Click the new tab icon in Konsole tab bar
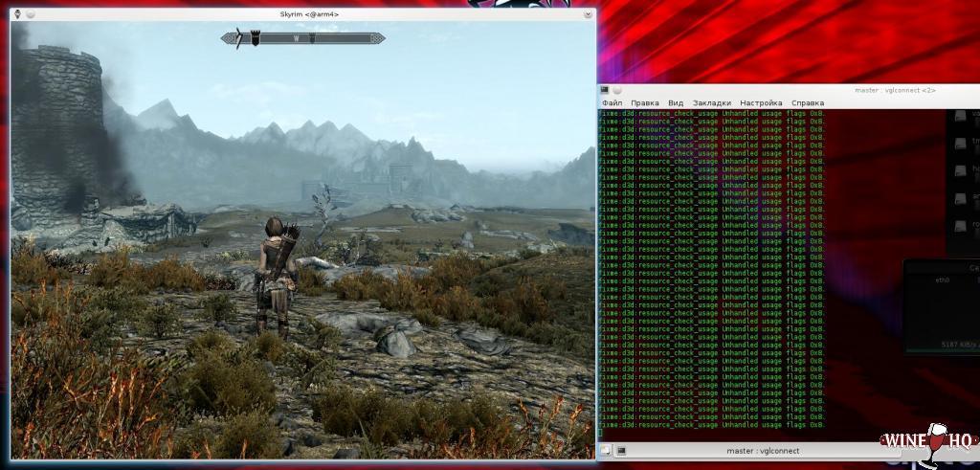The width and height of the screenshot is (980, 470). tap(606, 451)
